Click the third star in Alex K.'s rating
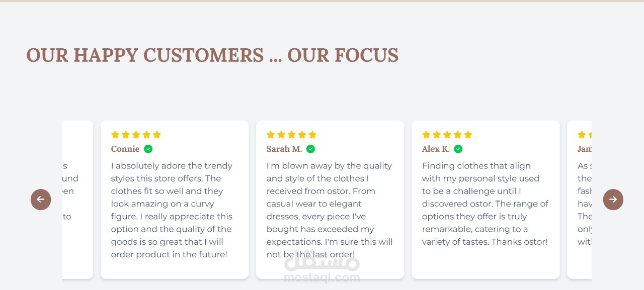Screen dimensions: 644x290 coord(447,135)
